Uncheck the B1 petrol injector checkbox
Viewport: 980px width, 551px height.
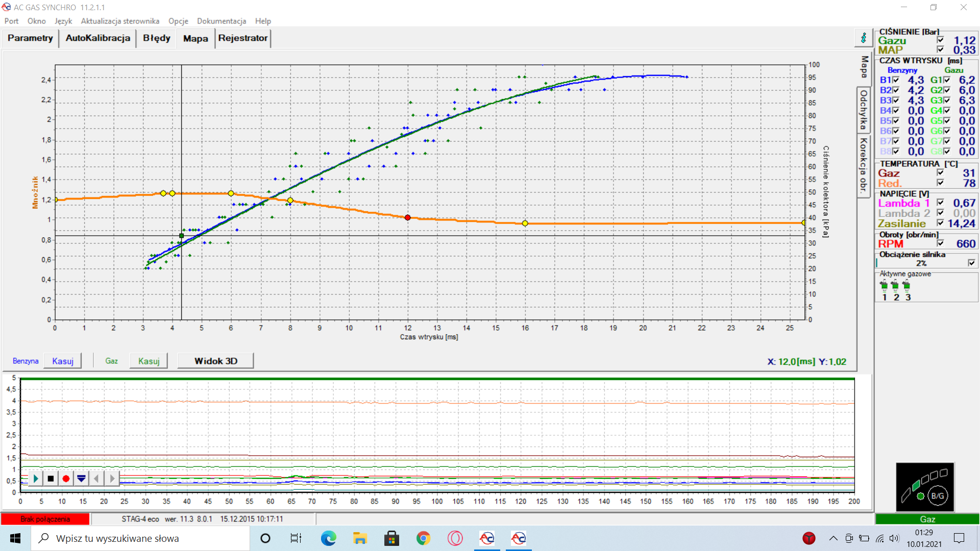tap(896, 80)
